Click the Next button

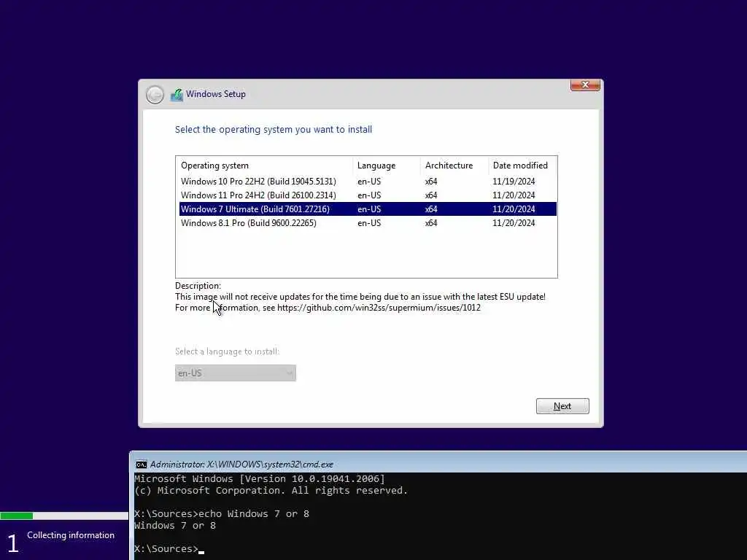click(562, 406)
